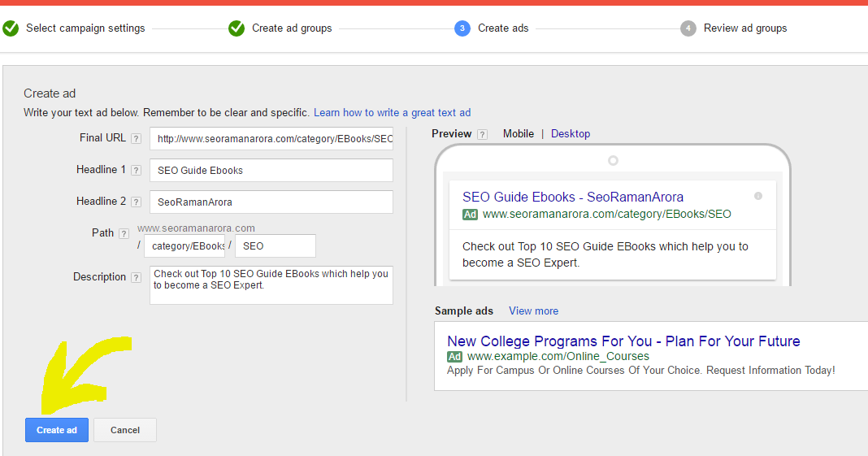
Task: Click the preview description Check out Top 10 SEO Guide
Action: (605, 254)
